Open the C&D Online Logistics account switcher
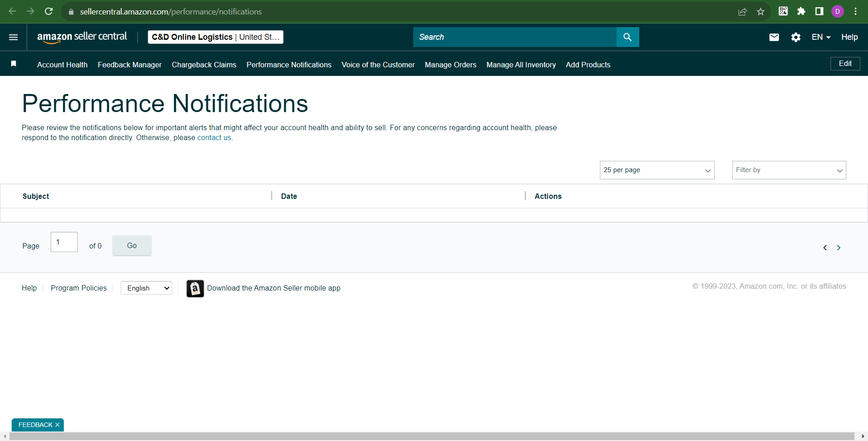Screen dimensions: 868x441 (x=216, y=37)
